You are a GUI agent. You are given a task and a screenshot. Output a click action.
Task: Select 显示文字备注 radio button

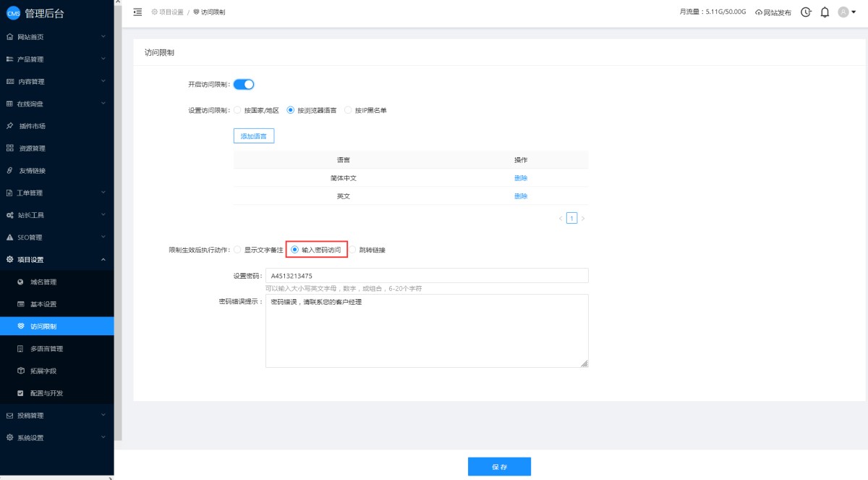(237, 250)
